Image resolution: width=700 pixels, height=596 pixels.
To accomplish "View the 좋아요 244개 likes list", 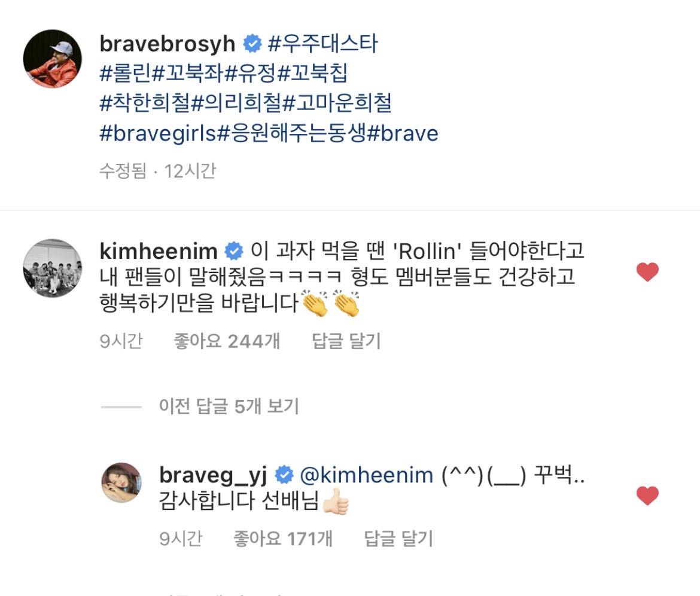I will (x=227, y=341).
